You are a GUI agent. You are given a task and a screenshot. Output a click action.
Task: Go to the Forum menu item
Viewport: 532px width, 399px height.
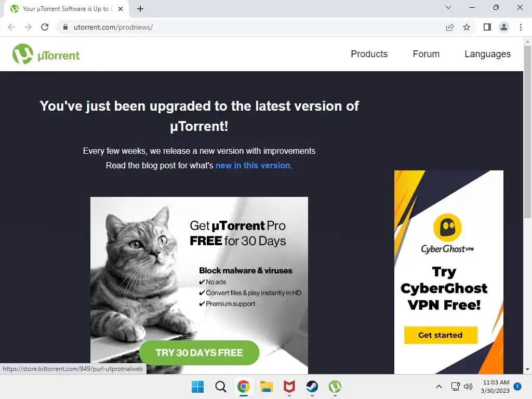[x=426, y=54]
